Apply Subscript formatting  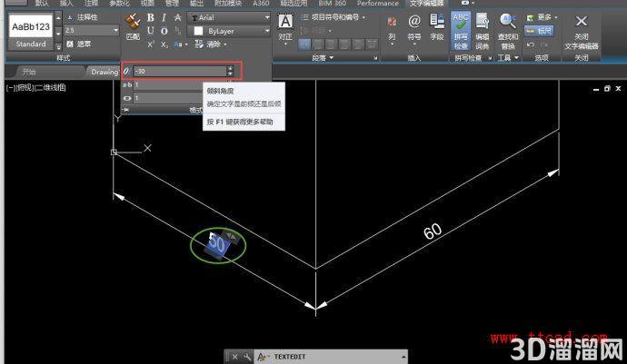(x=164, y=44)
